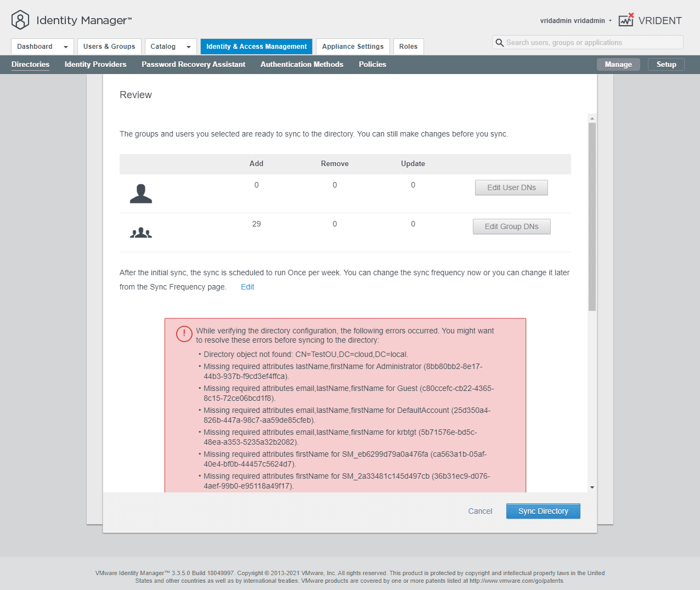Click the Remove column header
This screenshot has width=700, height=590.
[x=335, y=163]
